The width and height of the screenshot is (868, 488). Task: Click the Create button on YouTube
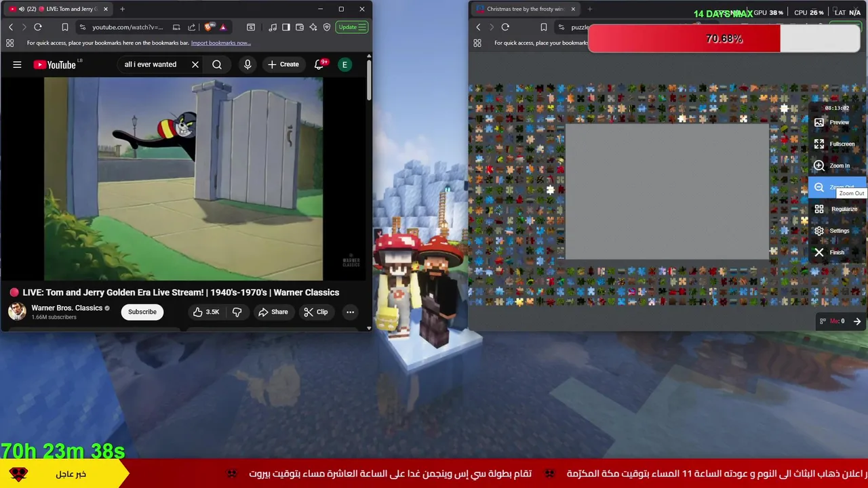click(x=283, y=64)
